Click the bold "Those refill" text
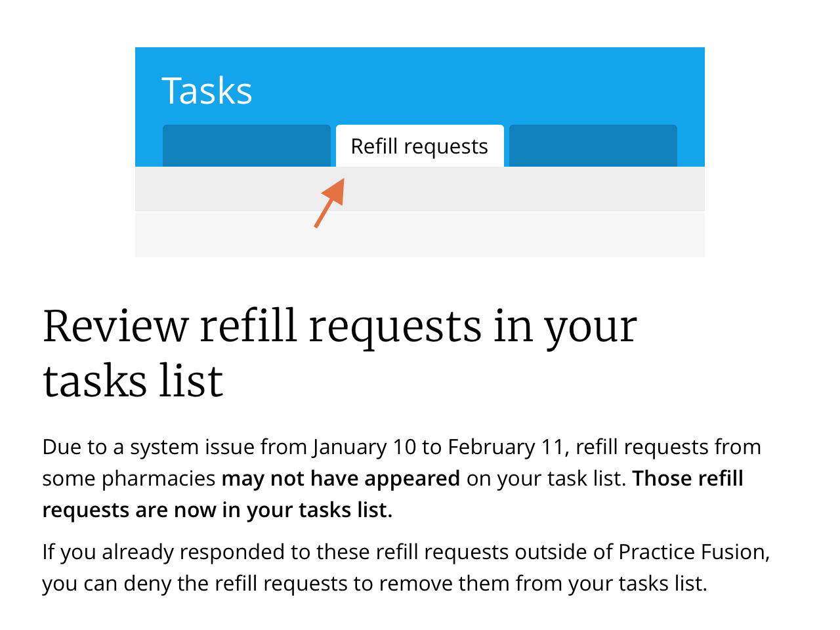This screenshot has width=840, height=630. 688,478
